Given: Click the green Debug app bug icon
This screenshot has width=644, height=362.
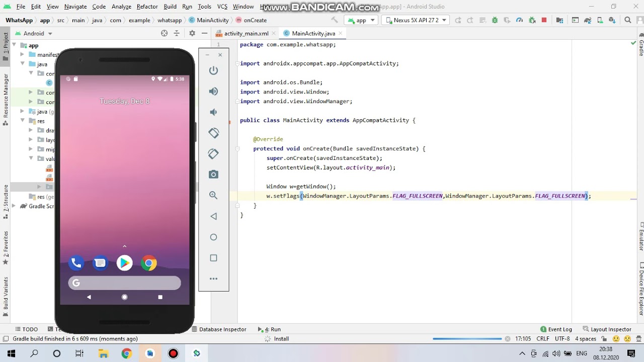Looking at the screenshot, I should coord(495,20).
